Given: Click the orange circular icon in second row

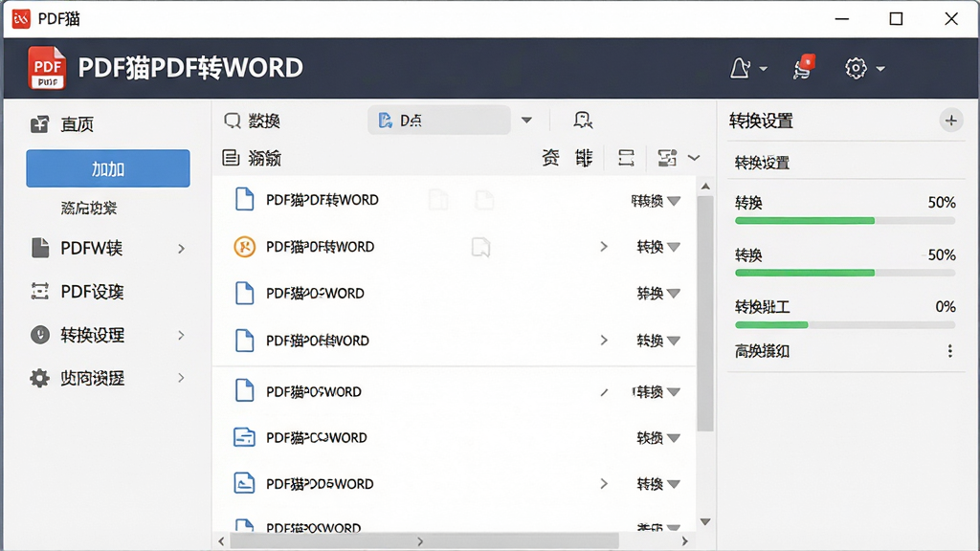Looking at the screenshot, I should pyautogui.click(x=244, y=247).
